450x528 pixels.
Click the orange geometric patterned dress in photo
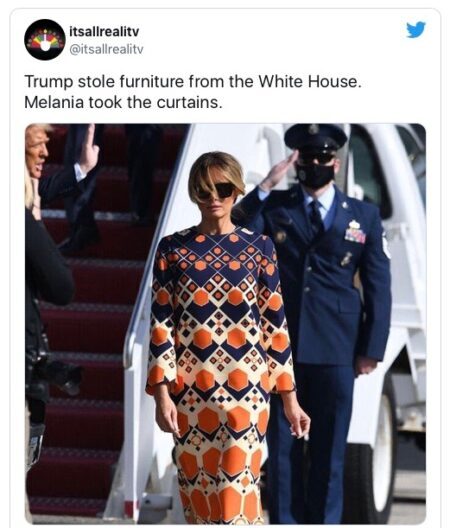tap(219, 370)
